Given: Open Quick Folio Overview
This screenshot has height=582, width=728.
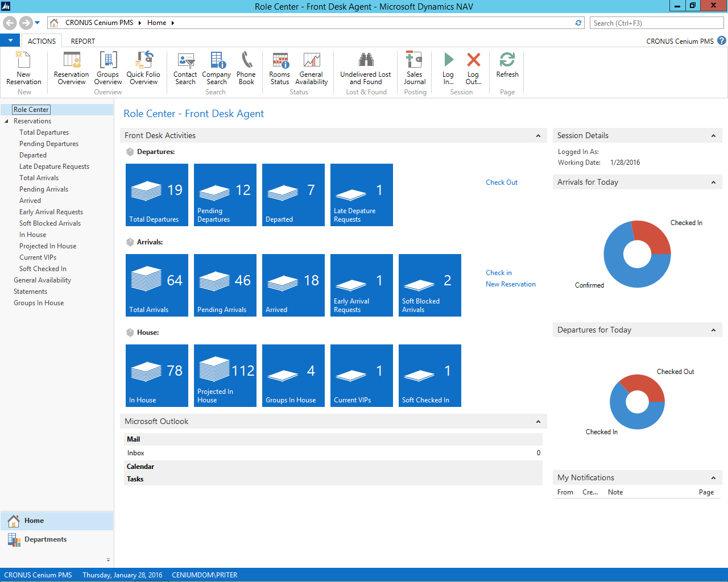Looking at the screenshot, I should pos(143,68).
